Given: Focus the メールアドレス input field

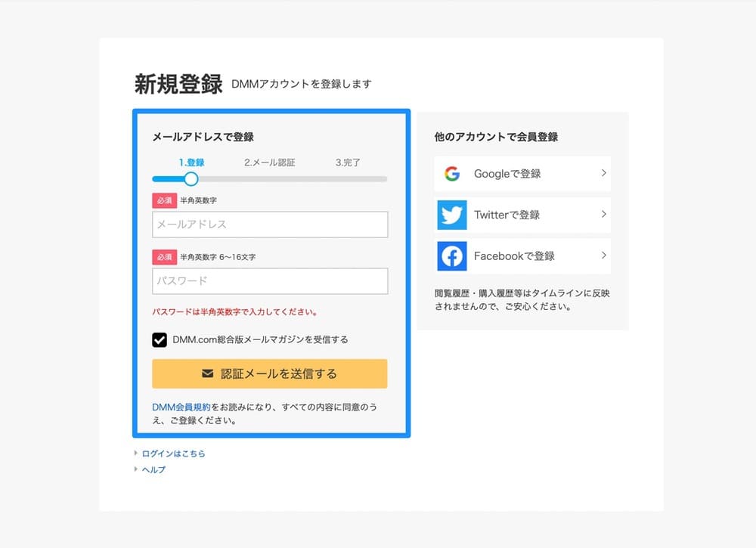Looking at the screenshot, I should pyautogui.click(x=270, y=224).
